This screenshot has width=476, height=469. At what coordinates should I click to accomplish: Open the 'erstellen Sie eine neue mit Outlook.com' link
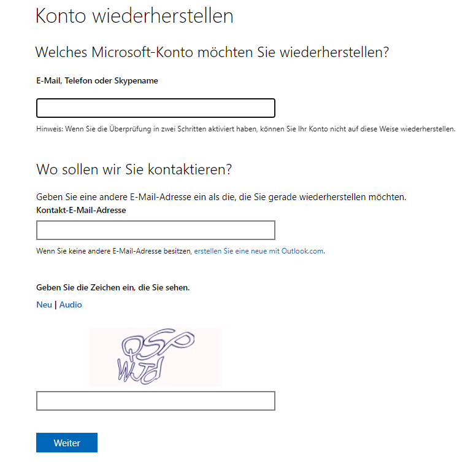pos(259,251)
